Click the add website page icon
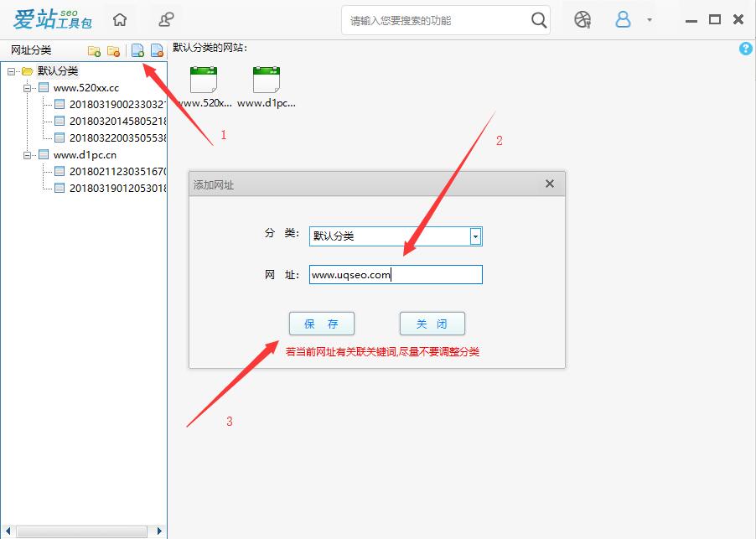The width and height of the screenshot is (756, 539). click(137, 51)
